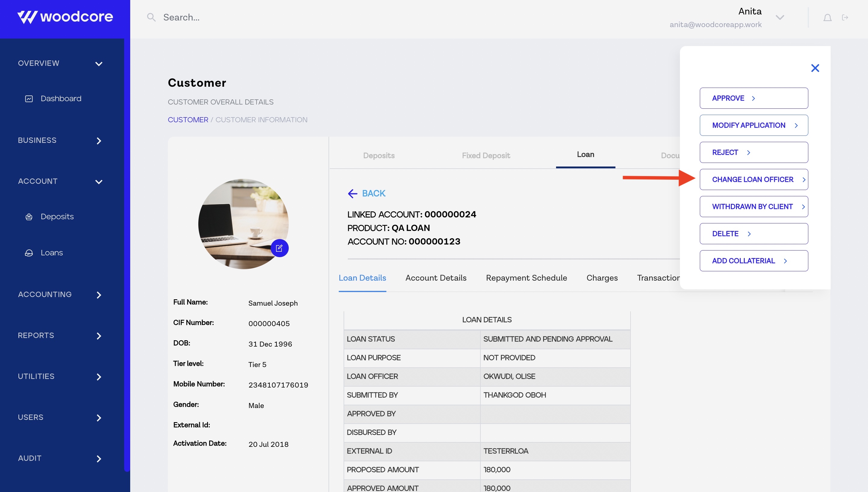Close the loan actions panel

click(x=815, y=68)
